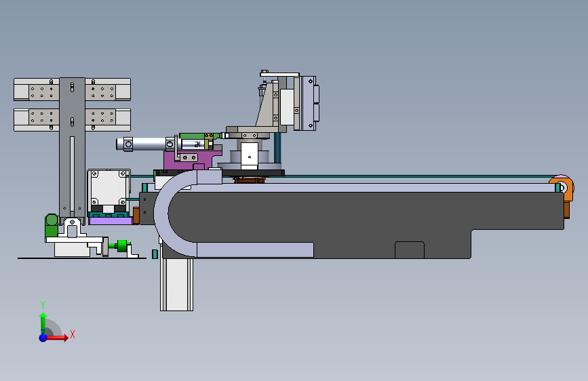Select the vertical aluminum support leg
This screenshot has height=381, width=588.
point(176,284)
